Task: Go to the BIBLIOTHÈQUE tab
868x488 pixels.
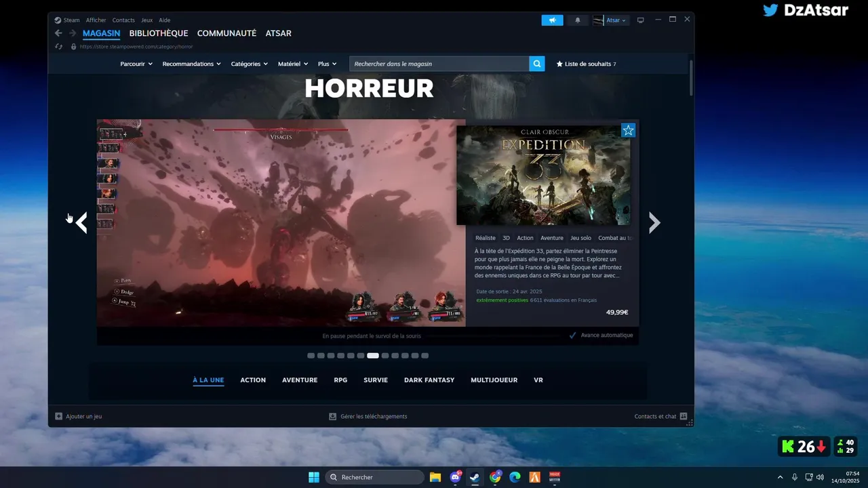Action: tap(159, 33)
